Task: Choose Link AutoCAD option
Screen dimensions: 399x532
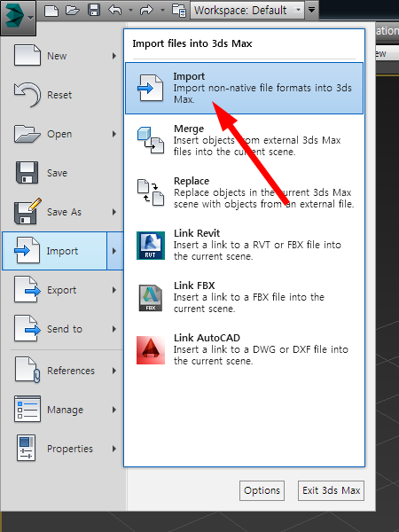Action: (x=245, y=349)
